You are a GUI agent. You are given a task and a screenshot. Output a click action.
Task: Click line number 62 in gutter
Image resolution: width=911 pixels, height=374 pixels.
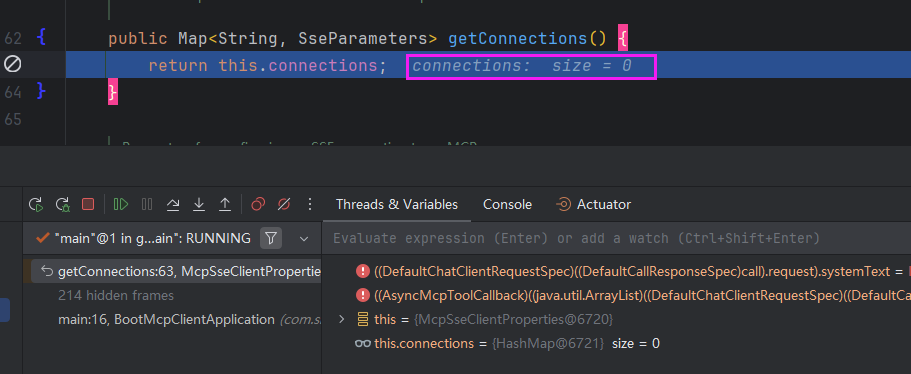tap(13, 39)
